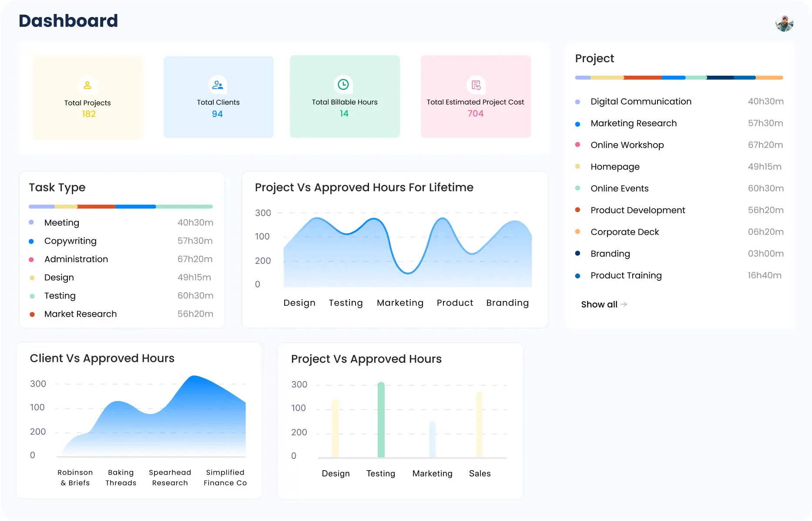Click the Market Research red legend dot

32,314
